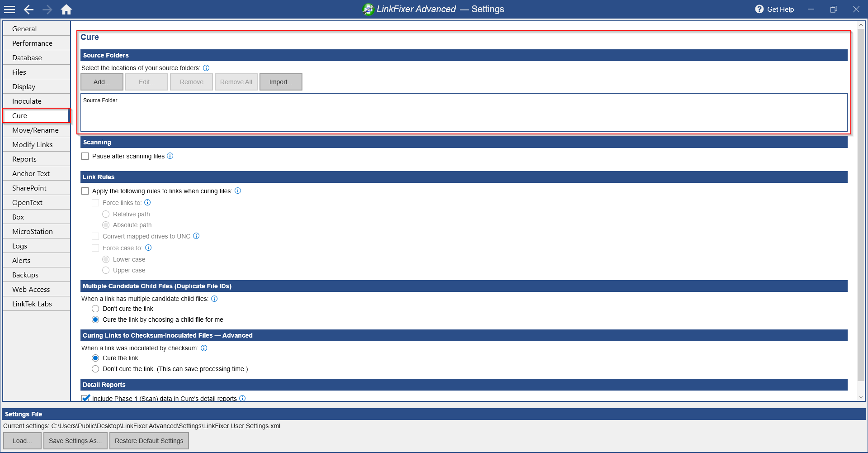Click Restore Default Settings button
Image resolution: width=868 pixels, height=453 pixels.
click(x=149, y=441)
